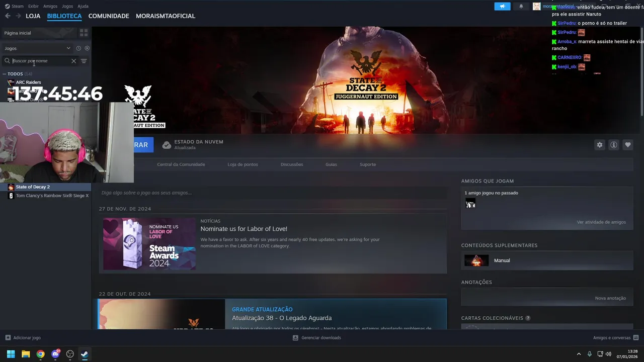Viewport: 644px width, 362px height.
Task: Select ARC Raiders in the library list
Action: pyautogui.click(x=28, y=82)
